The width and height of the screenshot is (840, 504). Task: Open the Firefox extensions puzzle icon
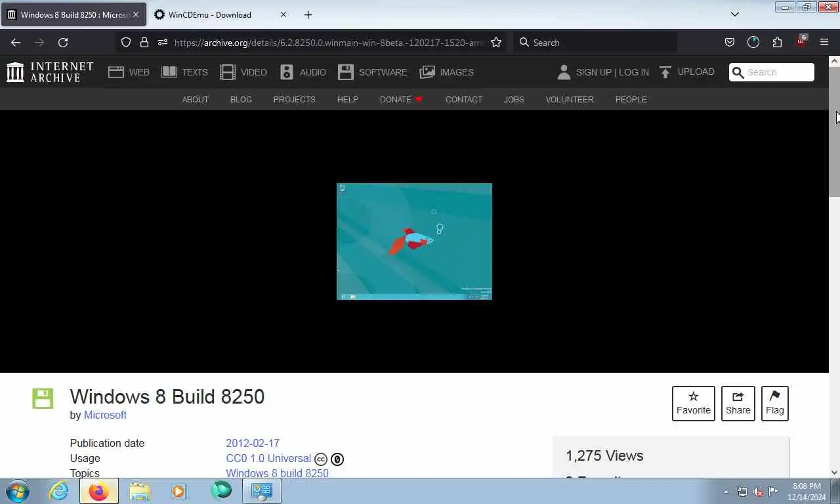(x=777, y=42)
